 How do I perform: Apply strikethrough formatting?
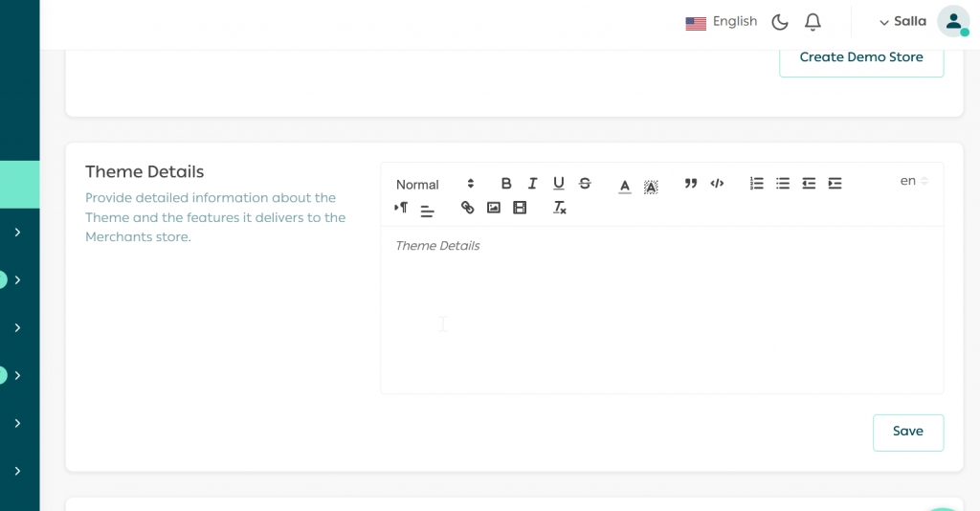[x=585, y=184]
